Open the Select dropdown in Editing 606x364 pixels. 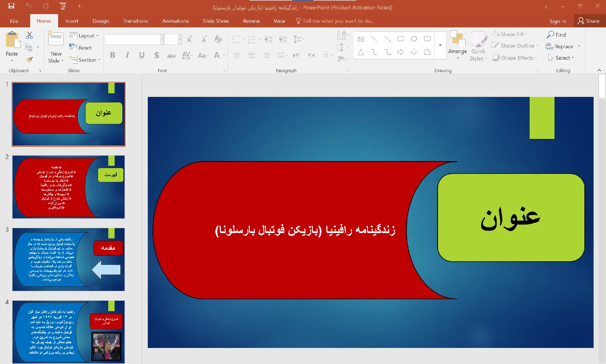pyautogui.click(x=561, y=58)
